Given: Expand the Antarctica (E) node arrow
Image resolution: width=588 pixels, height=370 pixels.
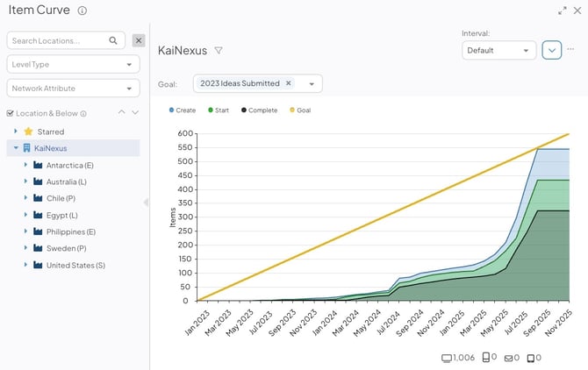Looking at the screenshot, I should [25, 165].
